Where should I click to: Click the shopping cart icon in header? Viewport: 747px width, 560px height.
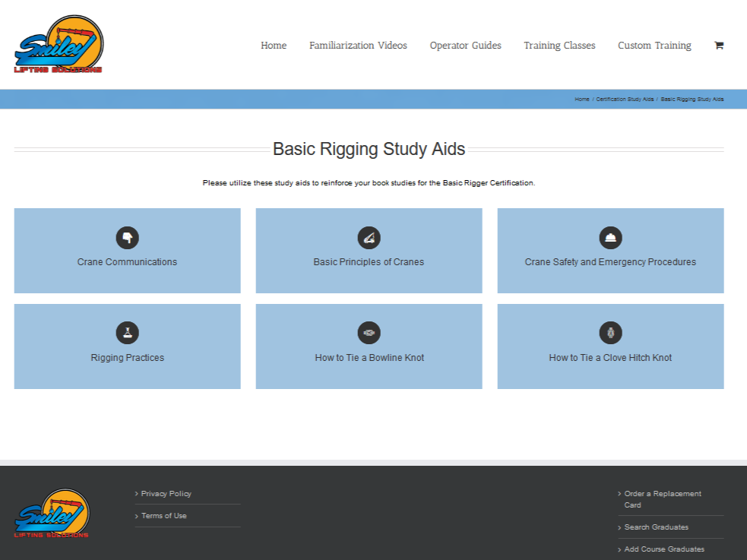[718, 46]
